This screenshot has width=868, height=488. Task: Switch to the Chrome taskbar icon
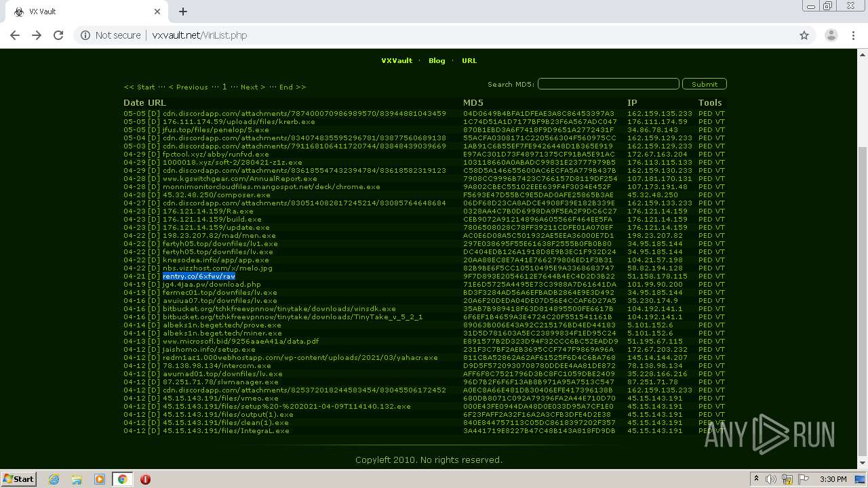pyautogui.click(x=122, y=479)
